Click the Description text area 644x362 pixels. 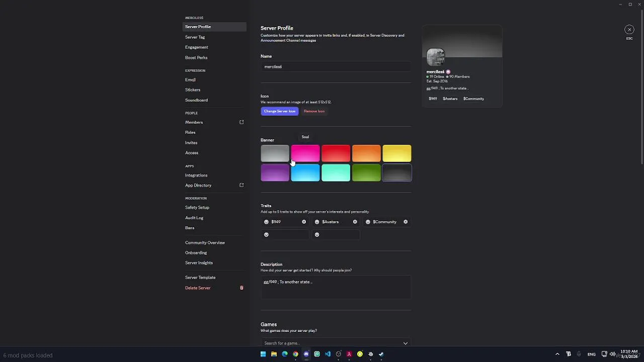[336, 287]
